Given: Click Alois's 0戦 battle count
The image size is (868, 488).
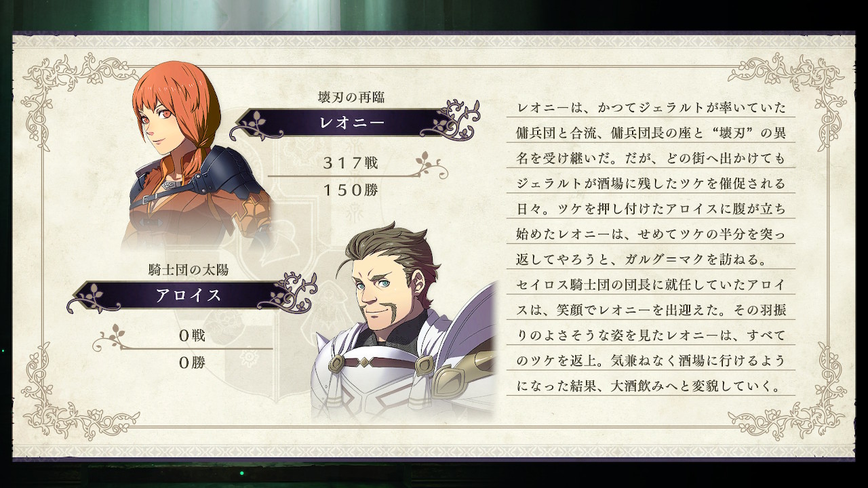Looking at the screenshot, I should [x=192, y=335].
